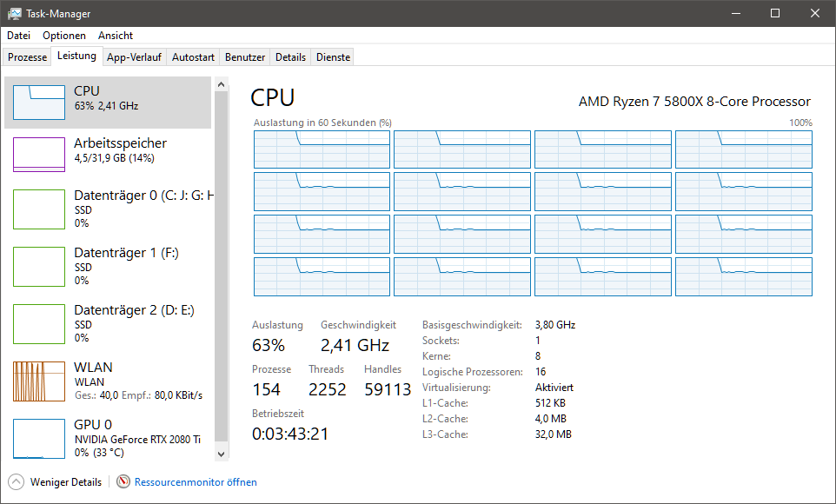Go to the Benutzer tab
Image resolution: width=836 pixels, height=504 pixels.
[x=245, y=57]
